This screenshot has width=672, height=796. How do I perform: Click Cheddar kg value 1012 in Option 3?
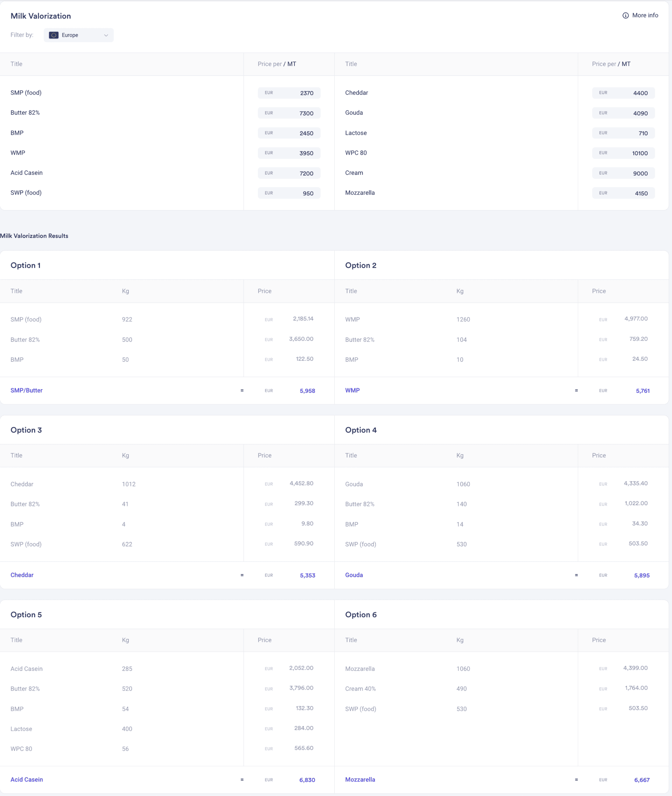click(129, 484)
